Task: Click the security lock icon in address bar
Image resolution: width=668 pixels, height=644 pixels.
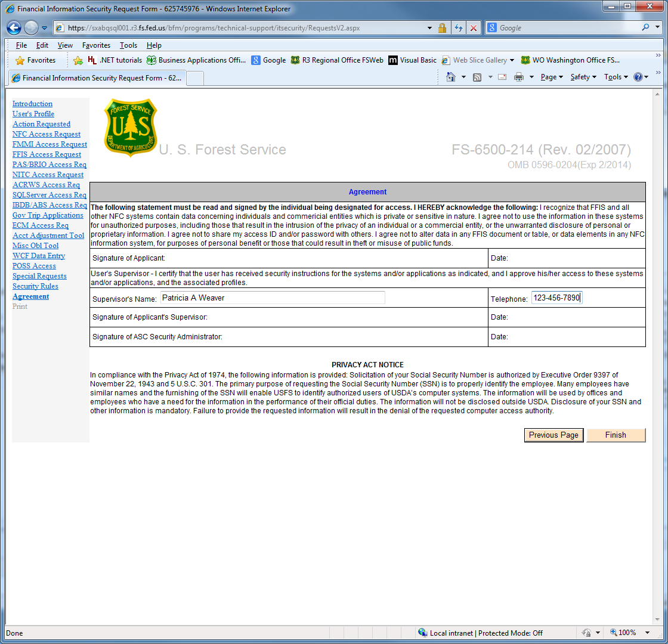Action: click(442, 28)
